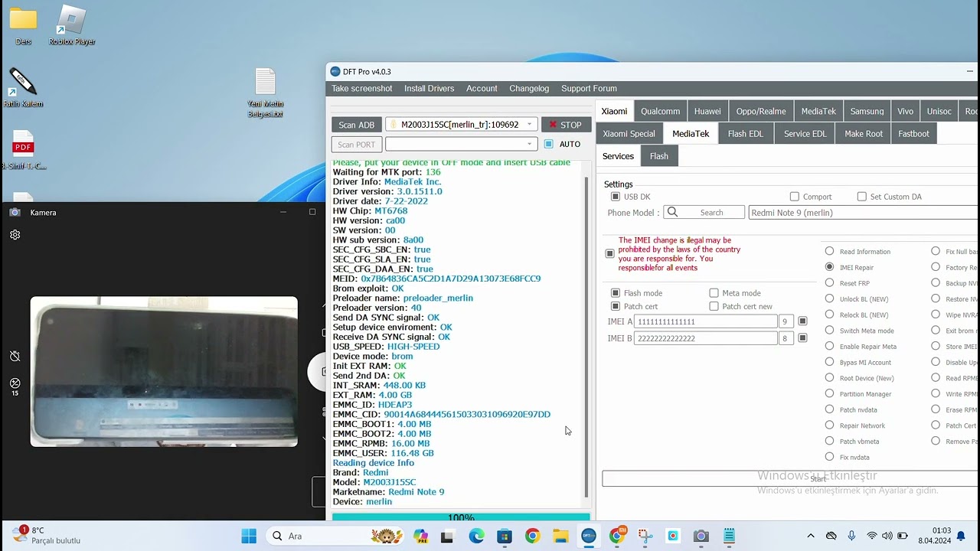Open the Support Forum menu
The height and width of the screenshot is (551, 980).
pyautogui.click(x=589, y=89)
